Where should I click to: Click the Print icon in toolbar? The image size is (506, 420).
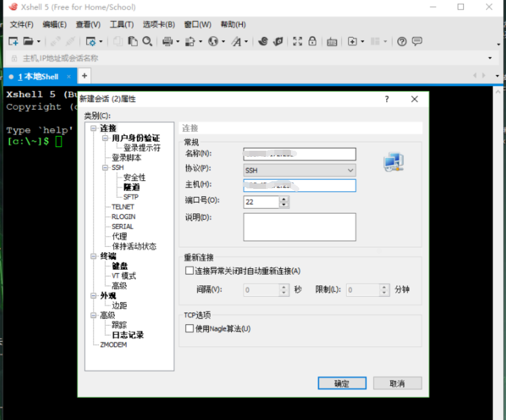click(x=167, y=42)
